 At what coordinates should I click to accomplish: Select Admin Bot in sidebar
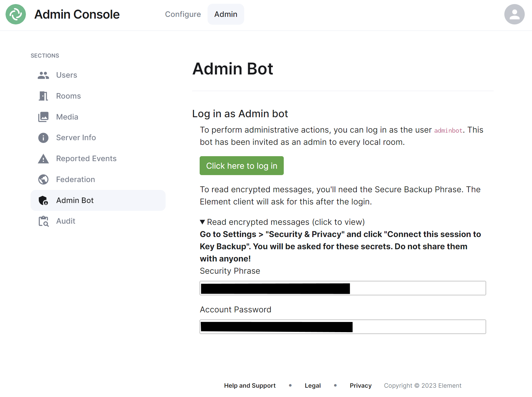(98, 200)
